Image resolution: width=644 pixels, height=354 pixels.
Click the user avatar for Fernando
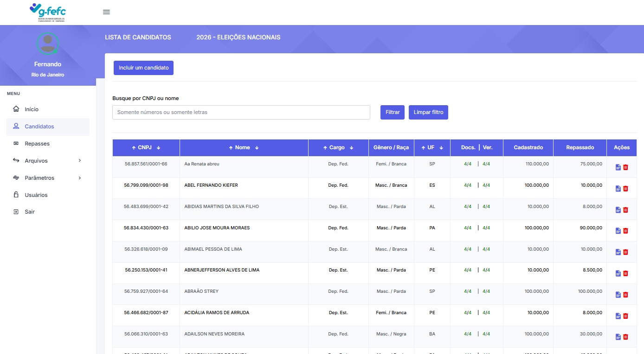(x=48, y=44)
